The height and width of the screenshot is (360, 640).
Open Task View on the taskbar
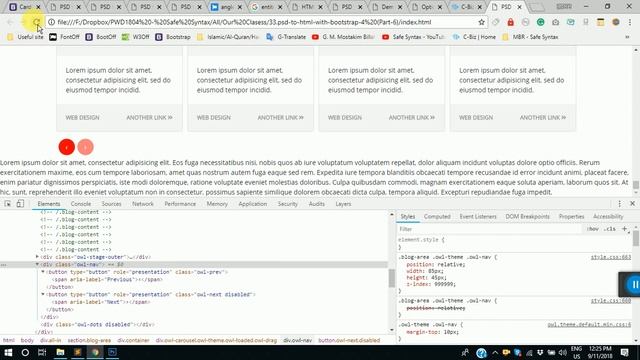coord(42,352)
